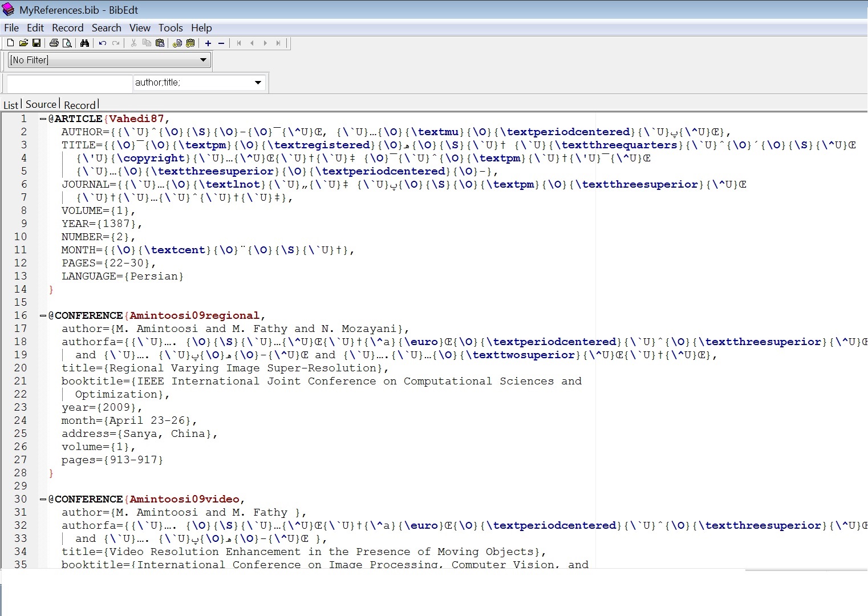Remove the record with the minus icon
Screen dimensions: 868x616
[221, 43]
